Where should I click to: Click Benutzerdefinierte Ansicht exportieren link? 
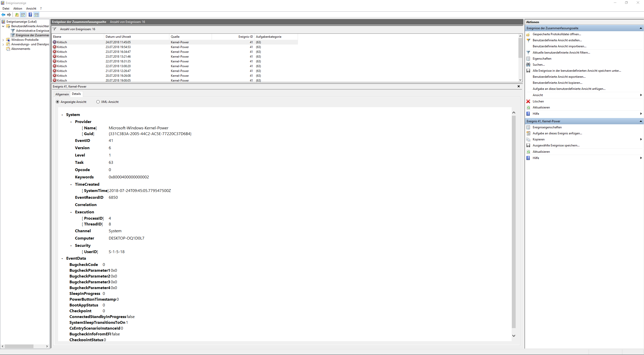click(559, 77)
